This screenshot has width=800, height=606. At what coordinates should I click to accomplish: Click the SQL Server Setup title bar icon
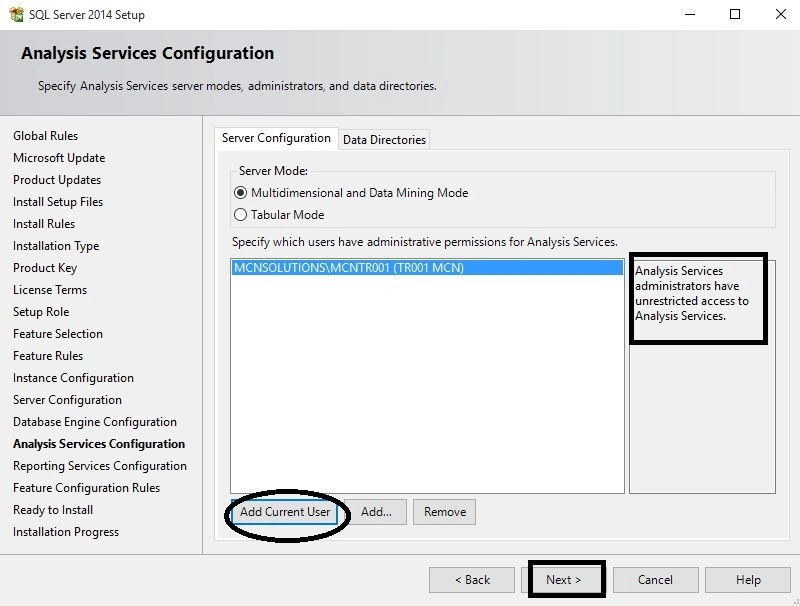coord(16,14)
